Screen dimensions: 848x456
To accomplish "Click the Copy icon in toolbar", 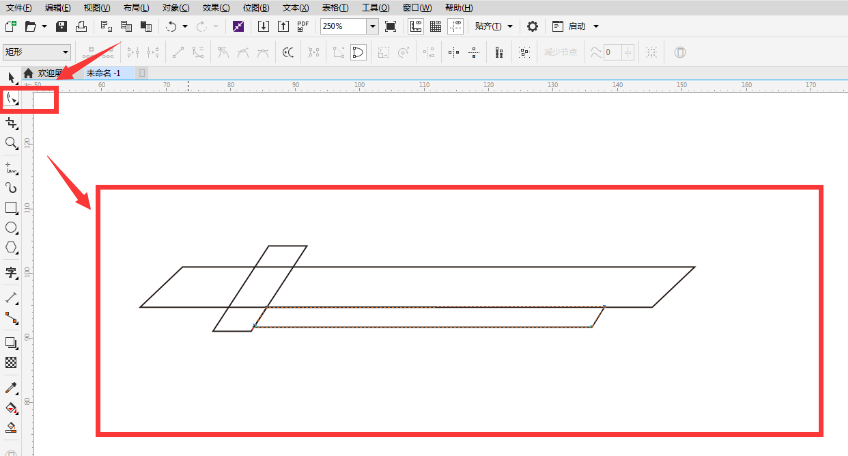I will [126, 26].
